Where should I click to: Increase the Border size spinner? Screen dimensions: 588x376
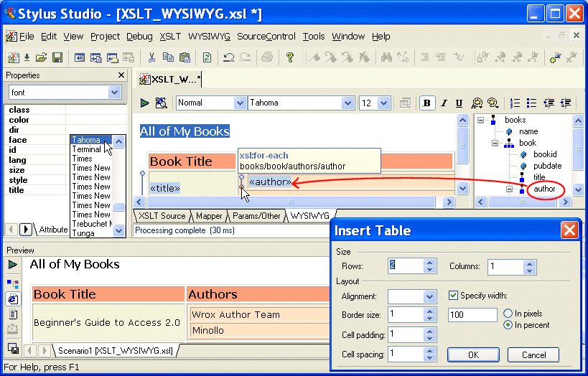(x=430, y=311)
